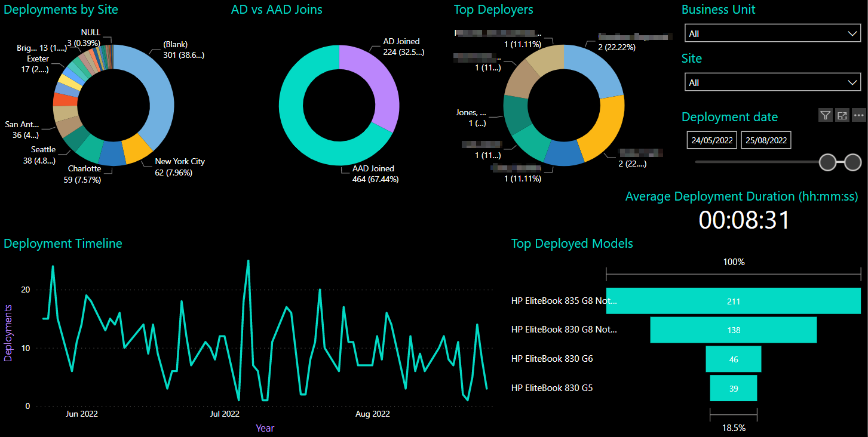Click the filter icon on Deployment date slicer
868x437 pixels.
pyautogui.click(x=825, y=115)
